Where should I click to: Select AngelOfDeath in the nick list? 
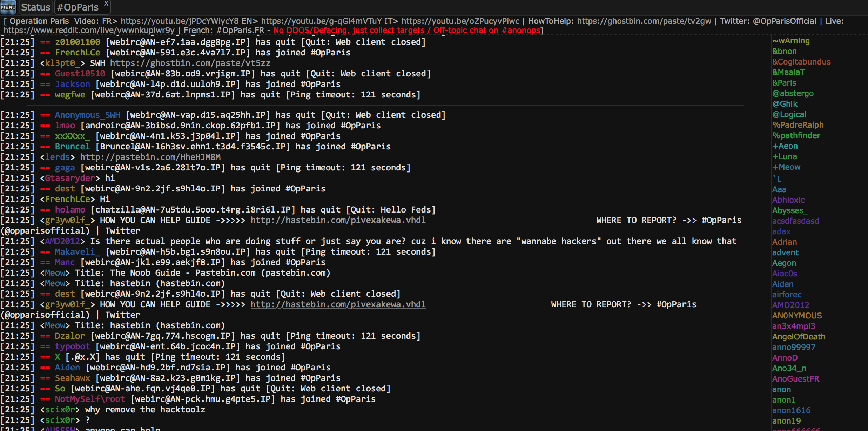tap(799, 337)
